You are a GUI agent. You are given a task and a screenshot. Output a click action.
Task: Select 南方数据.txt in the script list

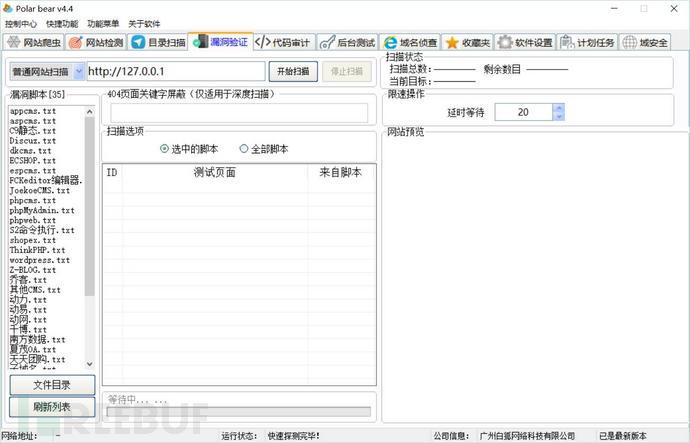pyautogui.click(x=37, y=340)
